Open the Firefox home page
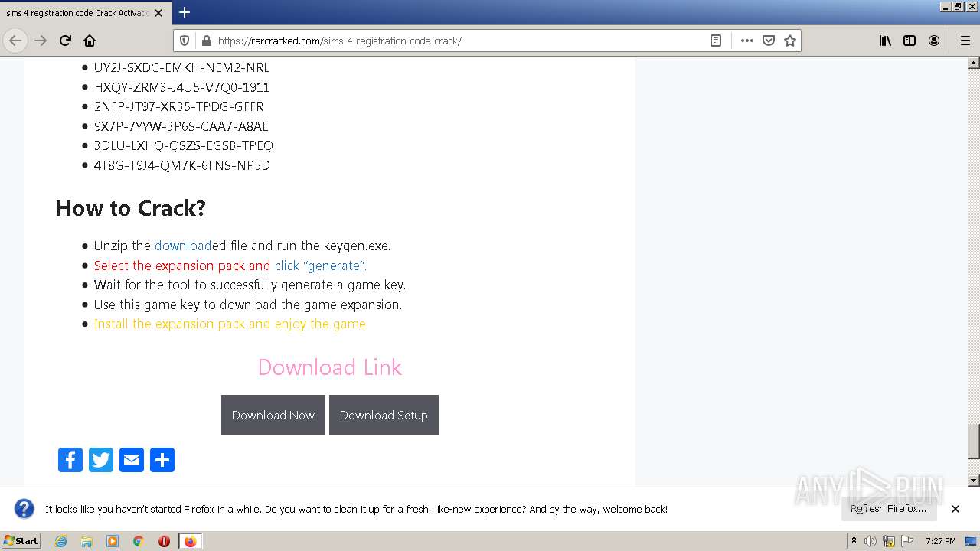Image resolution: width=980 pixels, height=551 pixels. tap(90, 41)
